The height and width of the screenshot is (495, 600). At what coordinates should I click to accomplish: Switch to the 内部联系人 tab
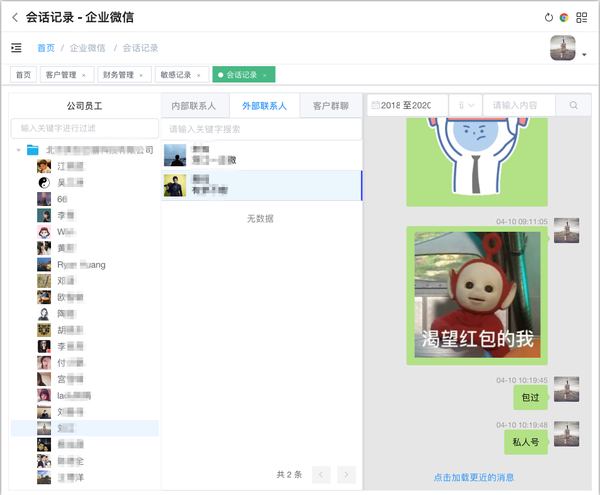click(194, 105)
